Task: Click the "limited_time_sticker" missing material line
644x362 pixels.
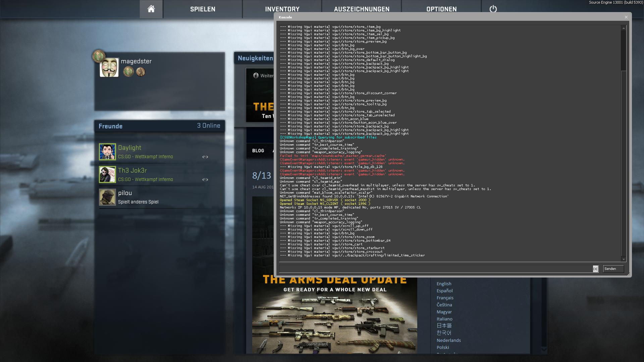Action: (352, 255)
